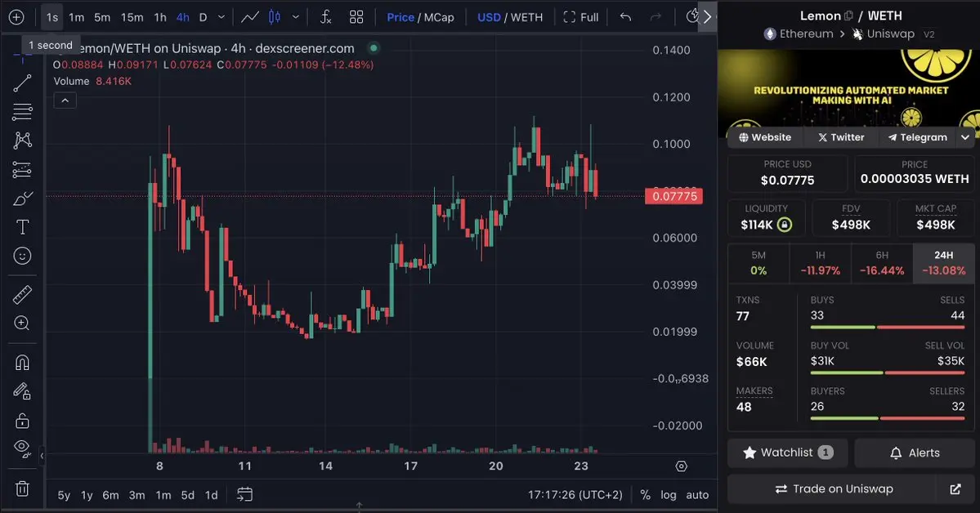Toggle stay in drawing mode pencil-lock icon
The height and width of the screenshot is (513, 980).
(x=22, y=391)
